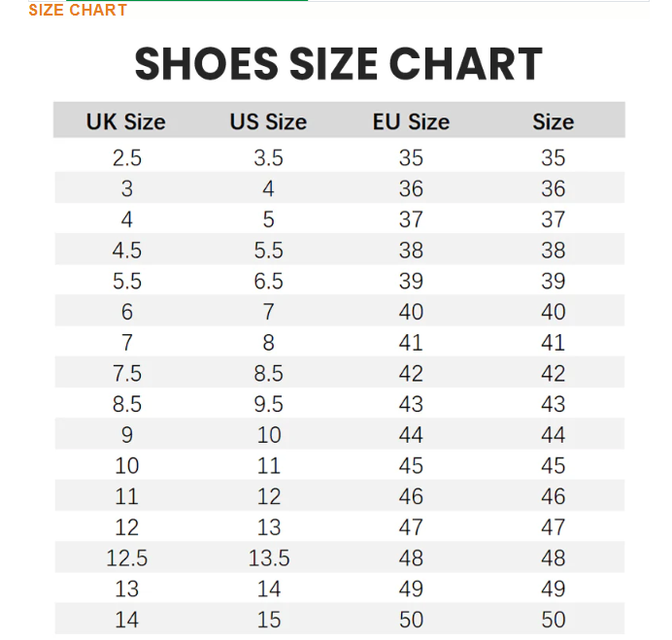672x640 pixels.
Task: Click the SIZE CHART tab label
Action: coord(78,10)
